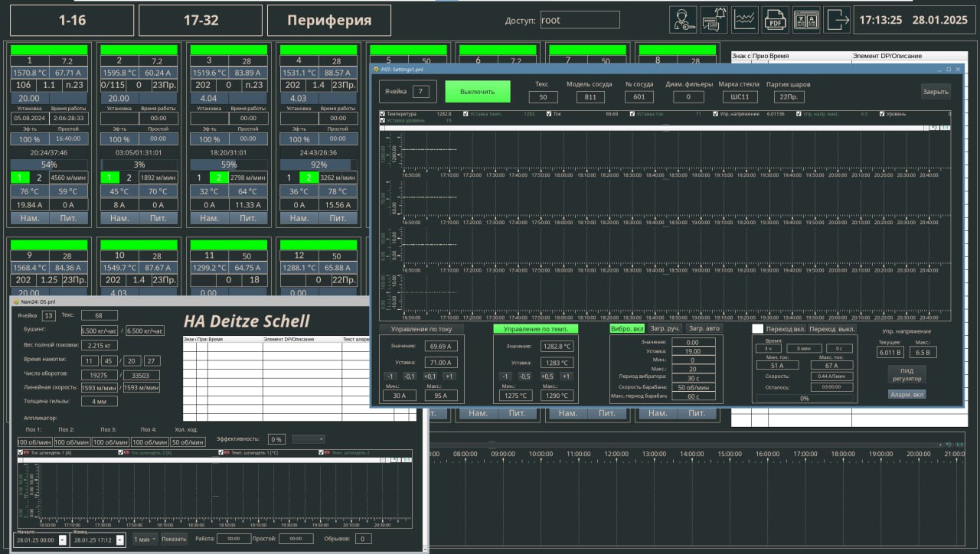980x554 pixels.
Task: Click Нам. button on cell 1
Action: click(30, 218)
